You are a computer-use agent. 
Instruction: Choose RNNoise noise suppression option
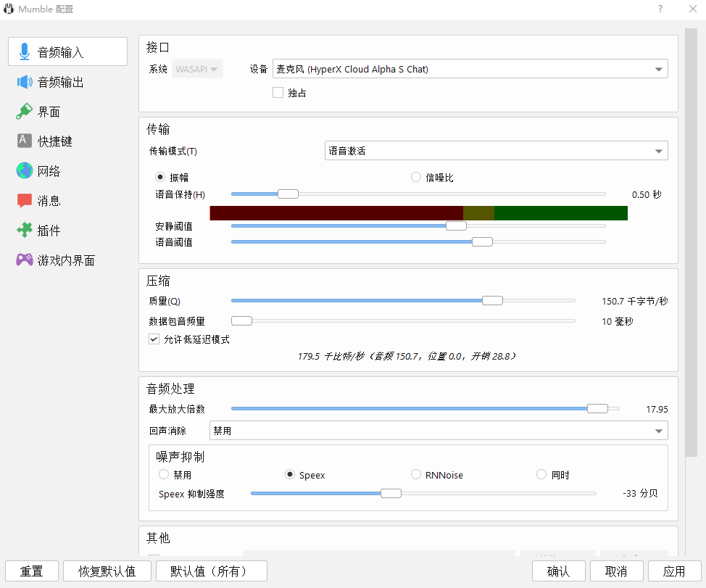tap(416, 475)
